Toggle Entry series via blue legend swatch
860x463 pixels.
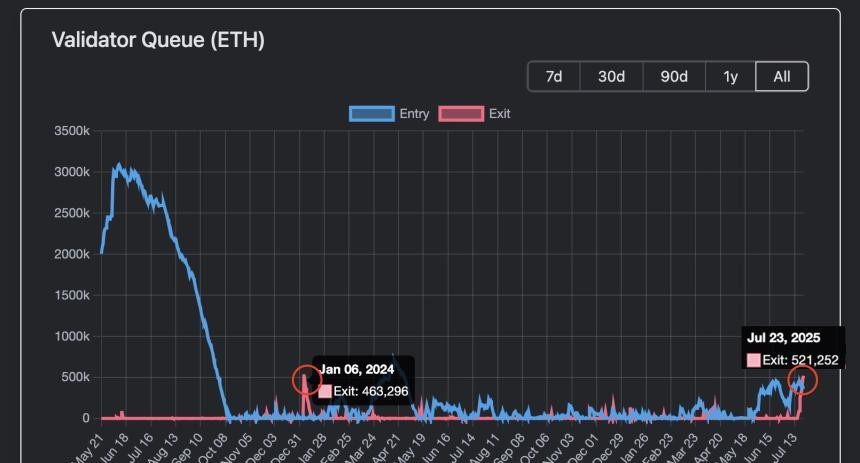[371, 114]
